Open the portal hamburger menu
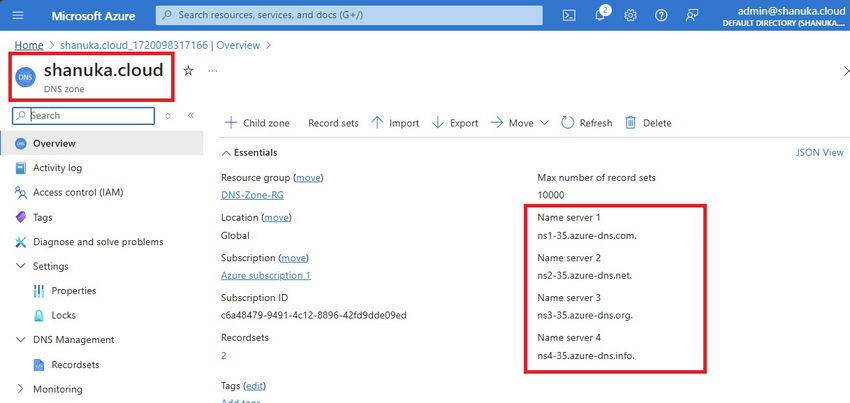 (18, 15)
